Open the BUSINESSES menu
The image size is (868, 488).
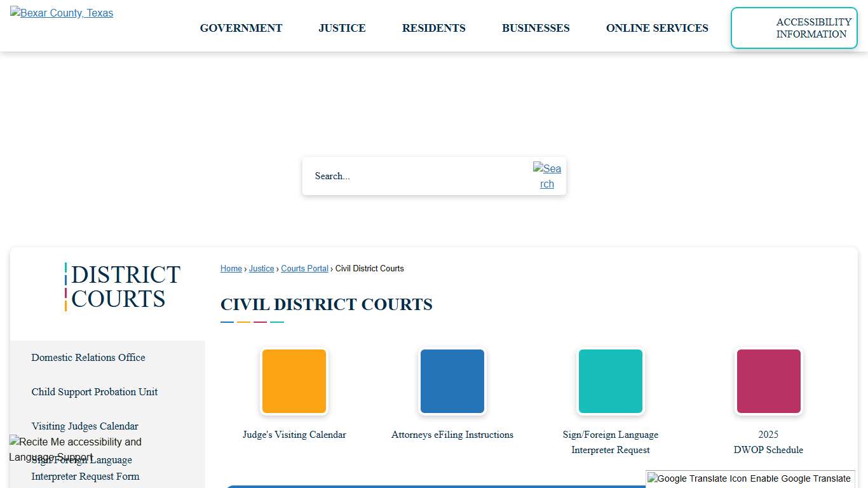click(x=536, y=28)
